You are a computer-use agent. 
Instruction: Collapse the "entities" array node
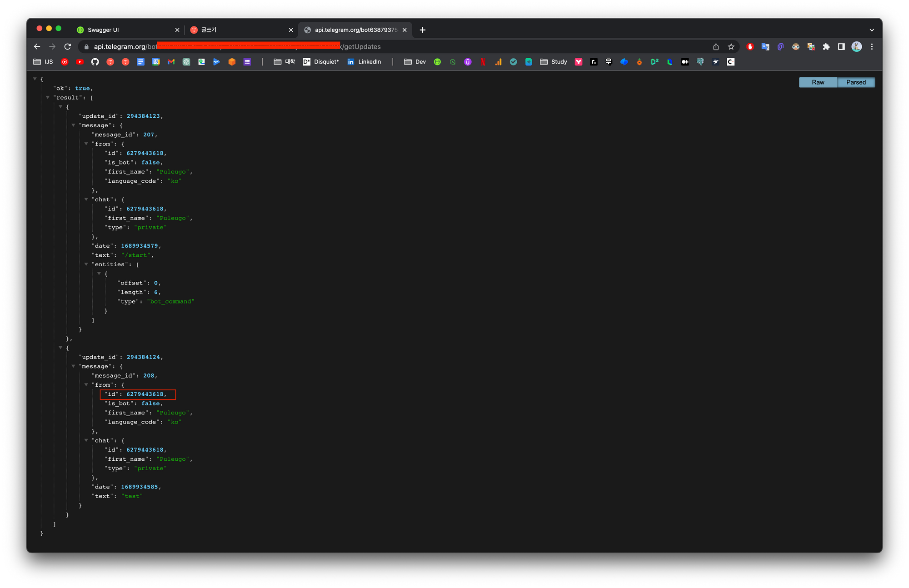(86, 264)
